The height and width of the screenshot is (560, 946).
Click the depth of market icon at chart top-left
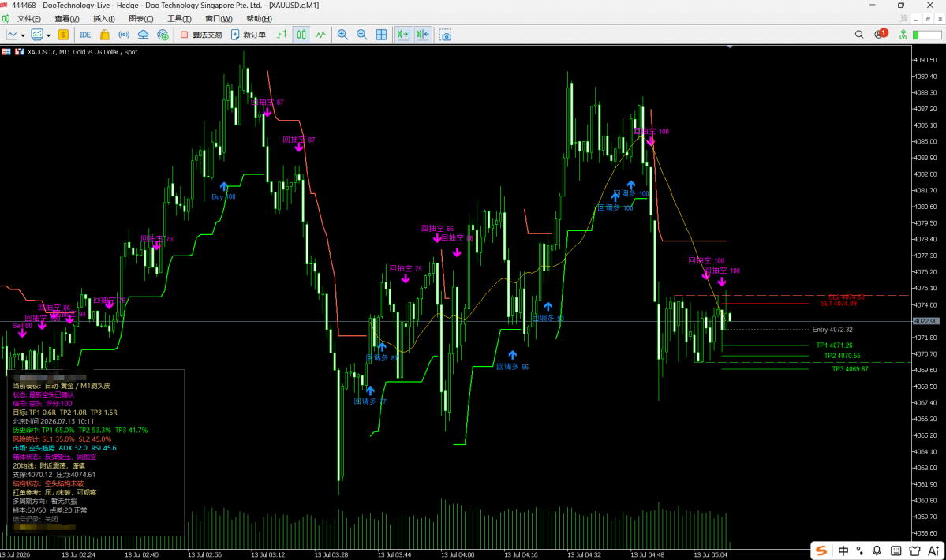click(6, 52)
